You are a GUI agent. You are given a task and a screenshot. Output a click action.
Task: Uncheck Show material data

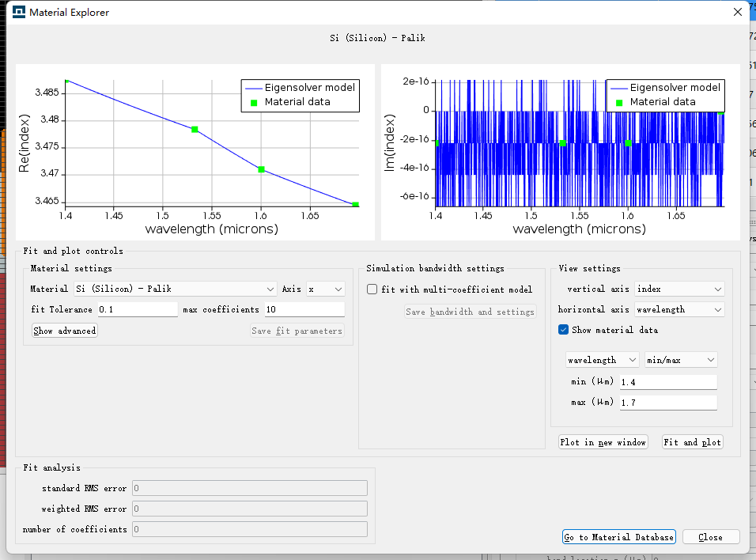563,330
